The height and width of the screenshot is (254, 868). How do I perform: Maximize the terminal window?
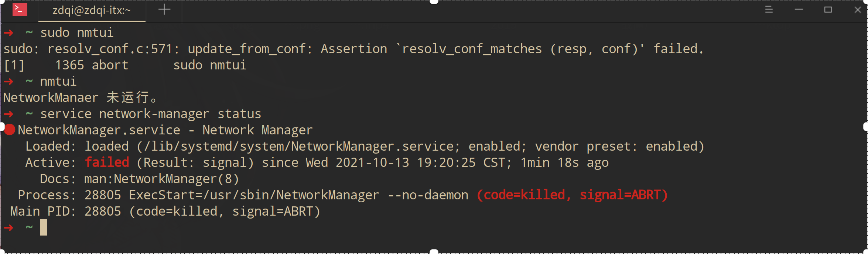(828, 10)
